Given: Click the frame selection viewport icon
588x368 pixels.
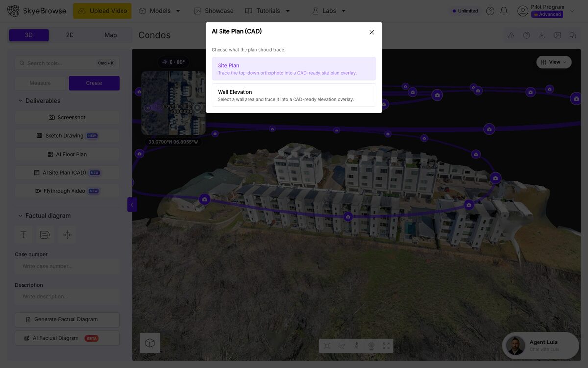Looking at the screenshot, I should click(x=327, y=346).
